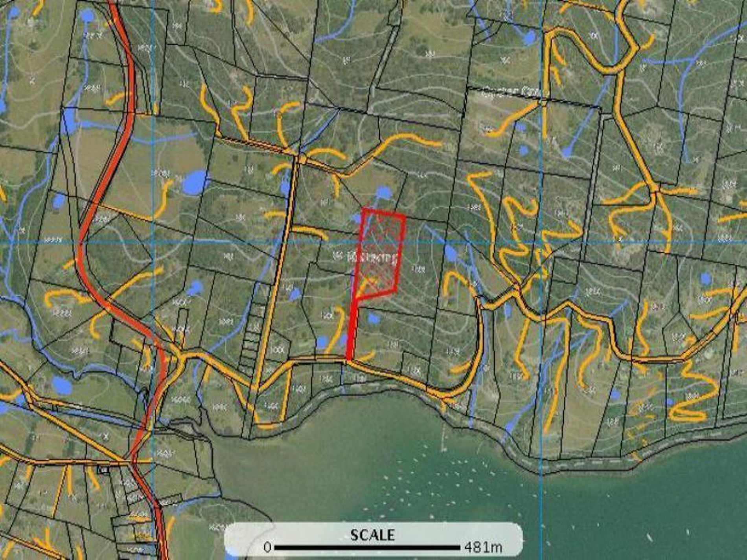The image size is (747, 560).
Task: Click the blue pond directly above red parcel
Action: tap(384, 193)
